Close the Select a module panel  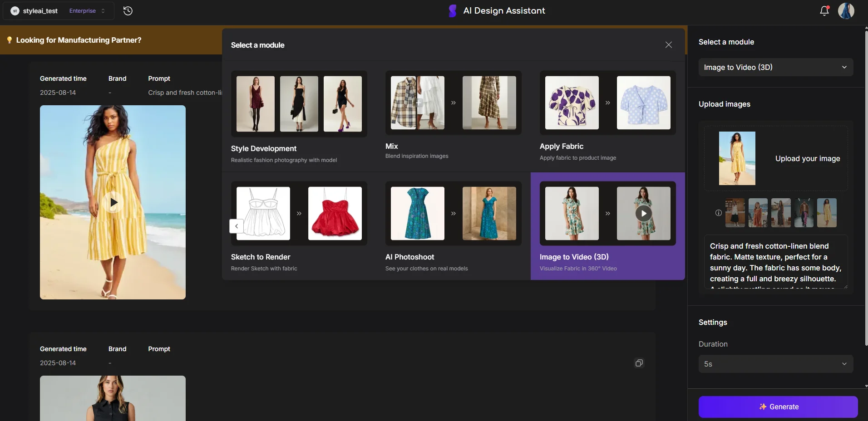click(x=668, y=45)
